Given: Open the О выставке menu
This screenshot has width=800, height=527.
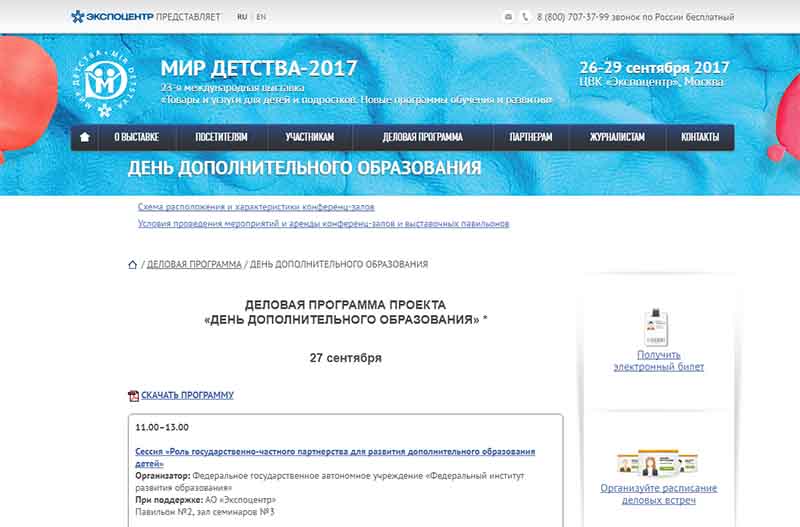Looking at the screenshot, I should tap(137, 137).
